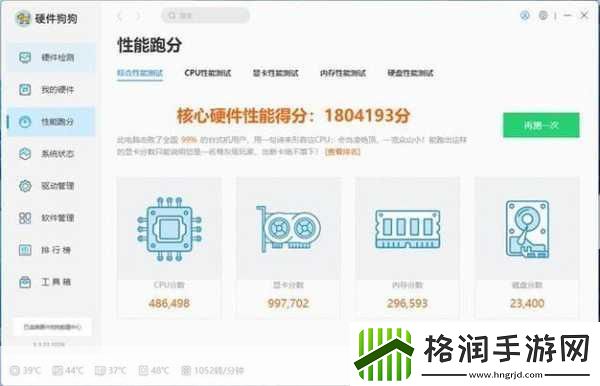Click the version number under sidebar button
The height and width of the screenshot is (386, 600).
coord(49,344)
